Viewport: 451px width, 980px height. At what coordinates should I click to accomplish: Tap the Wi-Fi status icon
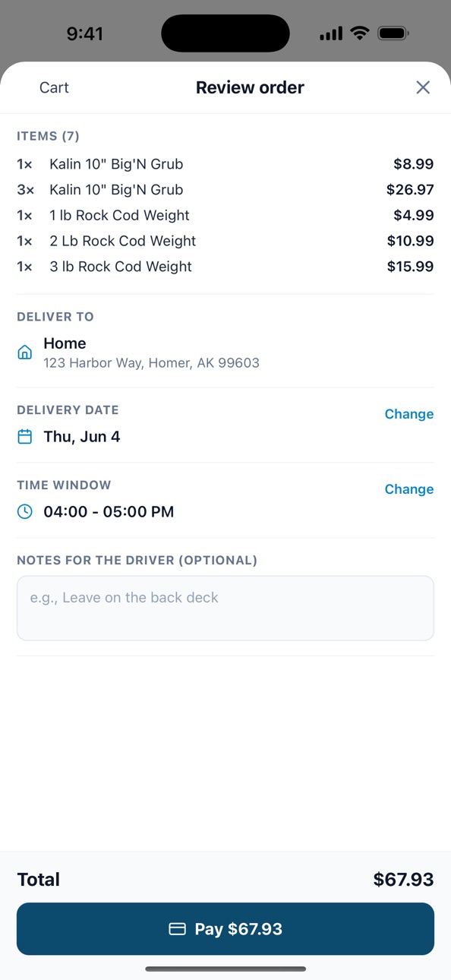(360, 33)
